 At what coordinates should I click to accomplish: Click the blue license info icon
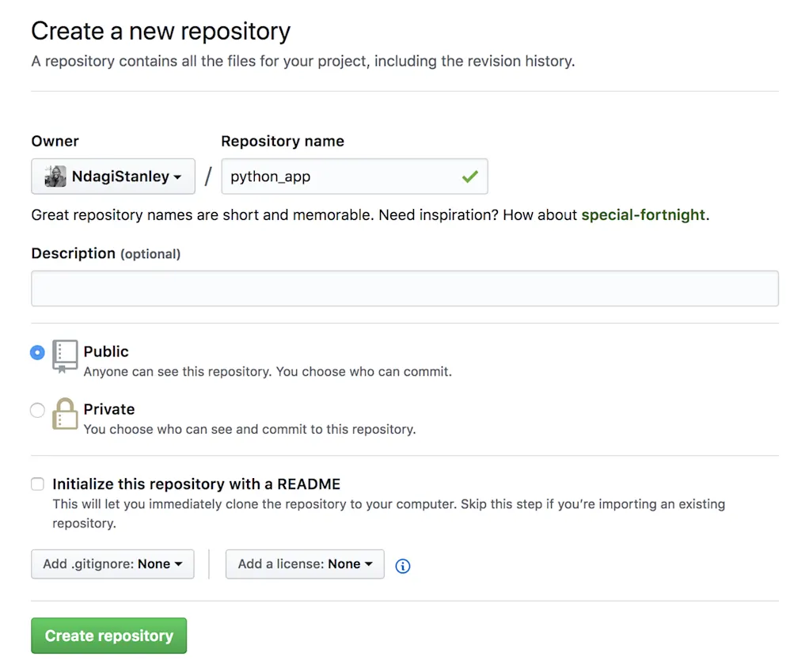pyautogui.click(x=403, y=566)
